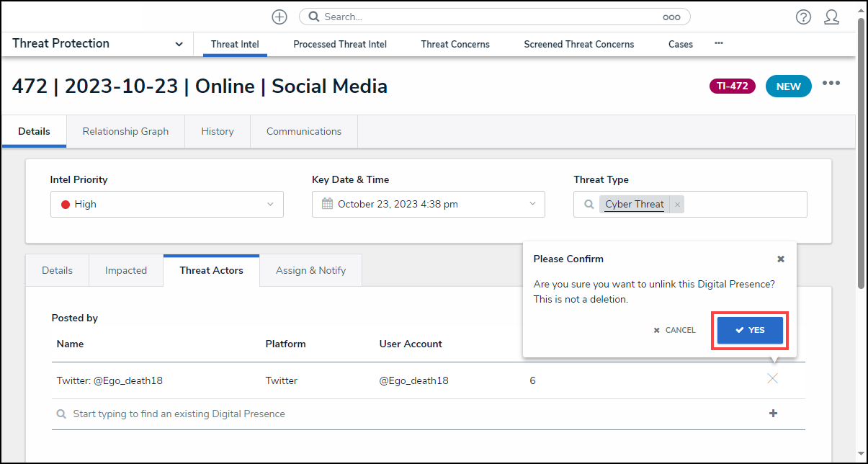Image resolution: width=868 pixels, height=464 pixels.
Task: Open the help question mark icon
Action: coord(803,17)
